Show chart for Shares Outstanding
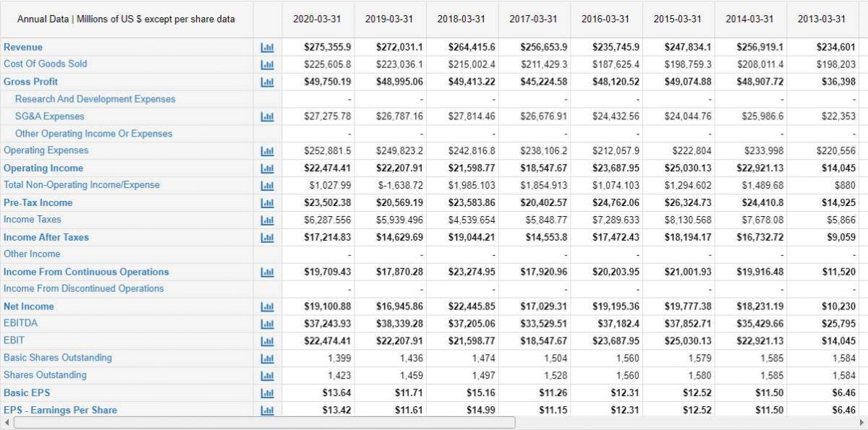The image size is (868, 430). [x=268, y=376]
